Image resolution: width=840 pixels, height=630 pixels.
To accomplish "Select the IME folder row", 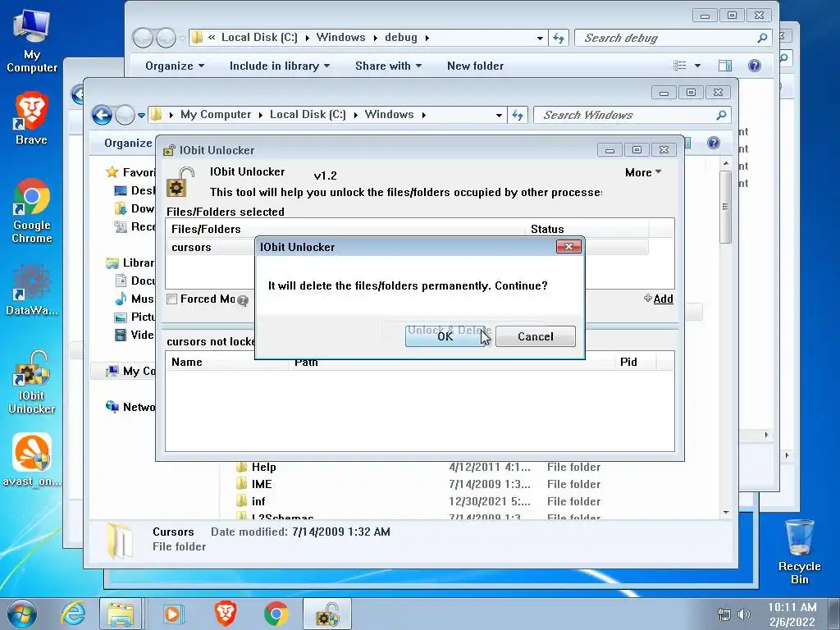I will click(x=418, y=484).
